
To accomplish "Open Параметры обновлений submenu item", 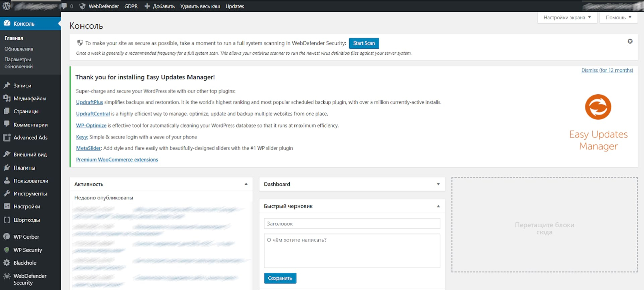I will (x=18, y=63).
